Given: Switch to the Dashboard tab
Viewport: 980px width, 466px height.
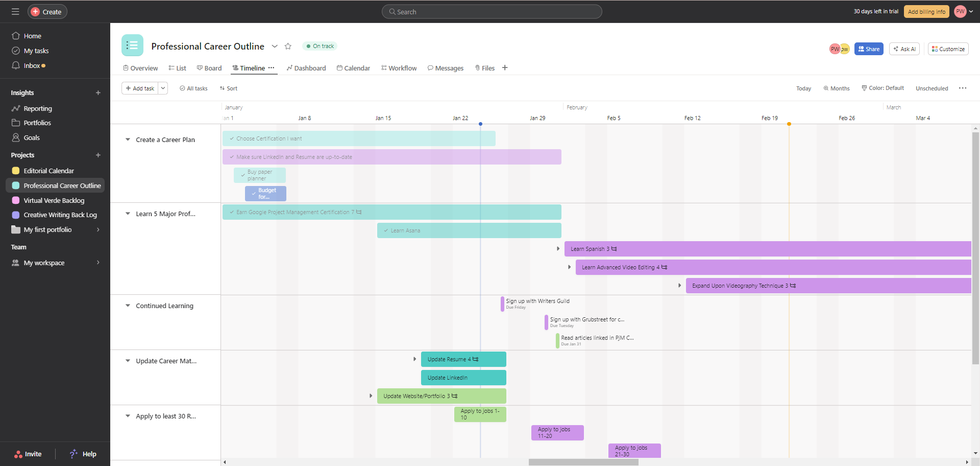Looking at the screenshot, I should pos(306,68).
